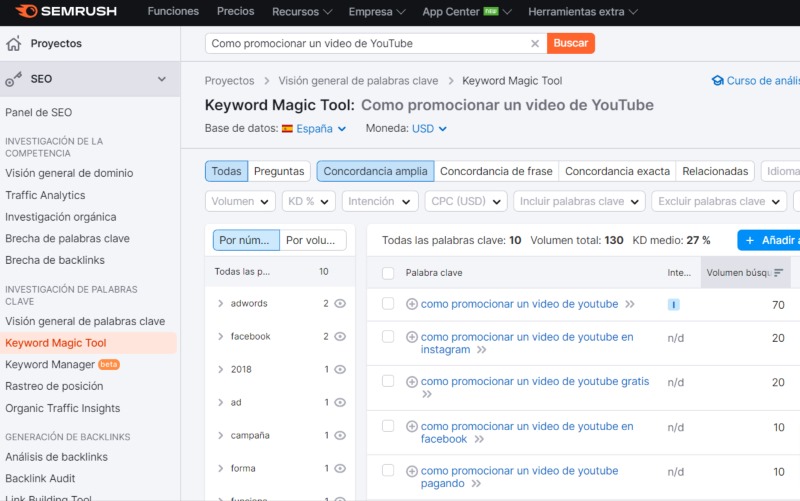The height and width of the screenshot is (501, 800).
Task: Click the double arrow after the 'youtube gratis' keyword
Action: point(427,394)
